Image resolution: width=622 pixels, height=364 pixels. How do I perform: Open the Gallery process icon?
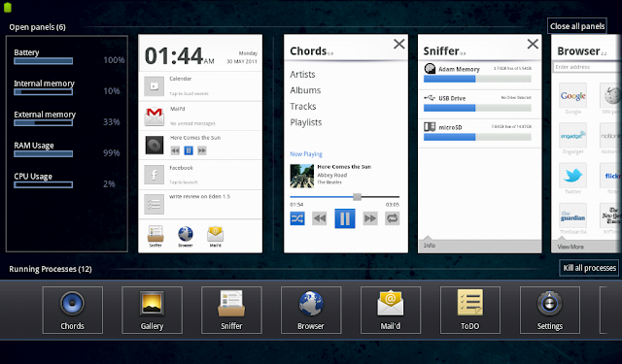point(152,311)
